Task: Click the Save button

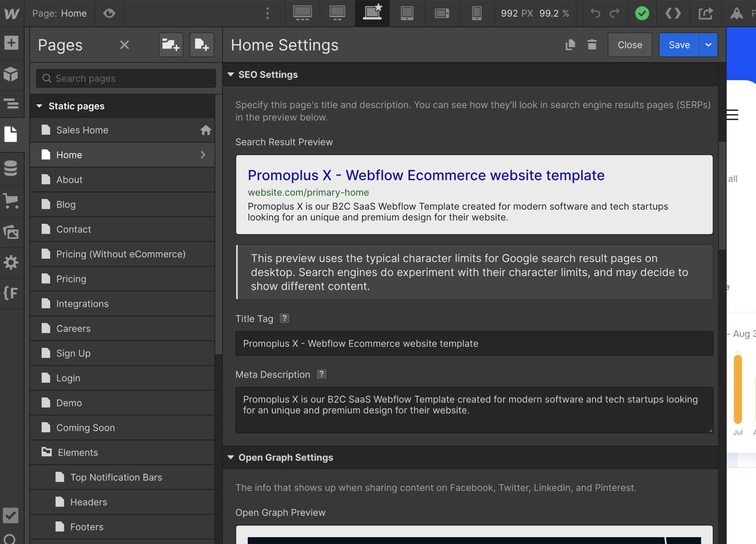Action: point(679,45)
